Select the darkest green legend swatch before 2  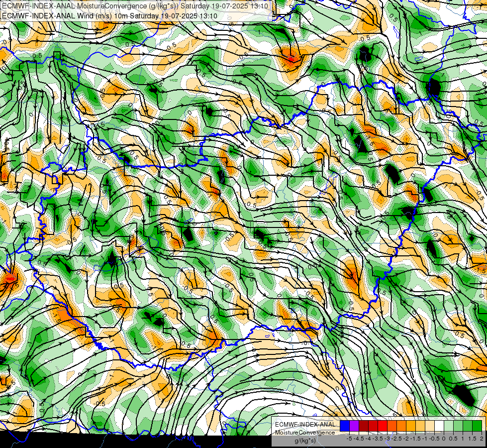tap(477, 426)
